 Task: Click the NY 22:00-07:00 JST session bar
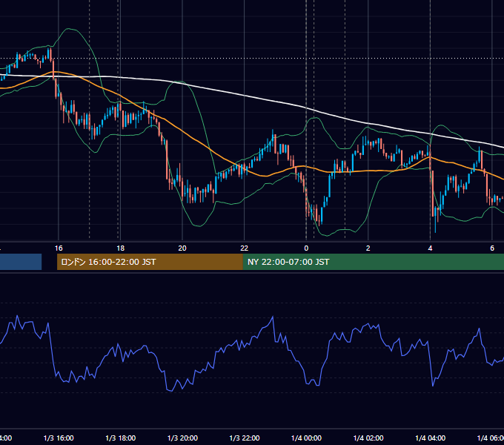point(374,262)
